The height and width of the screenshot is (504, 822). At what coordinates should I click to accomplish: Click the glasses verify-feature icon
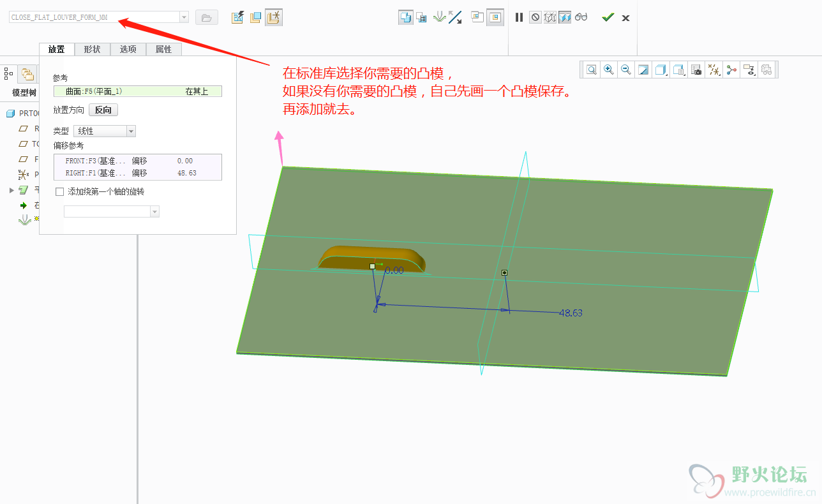tap(581, 18)
